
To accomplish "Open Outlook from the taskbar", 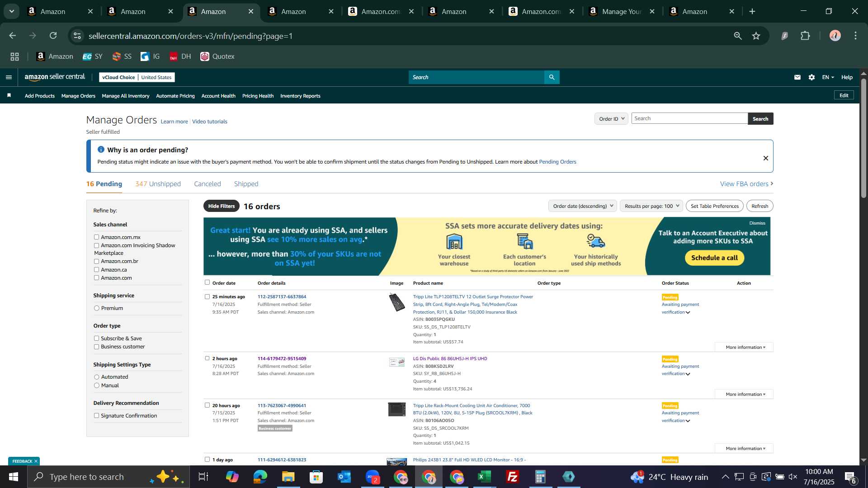I will tap(344, 477).
